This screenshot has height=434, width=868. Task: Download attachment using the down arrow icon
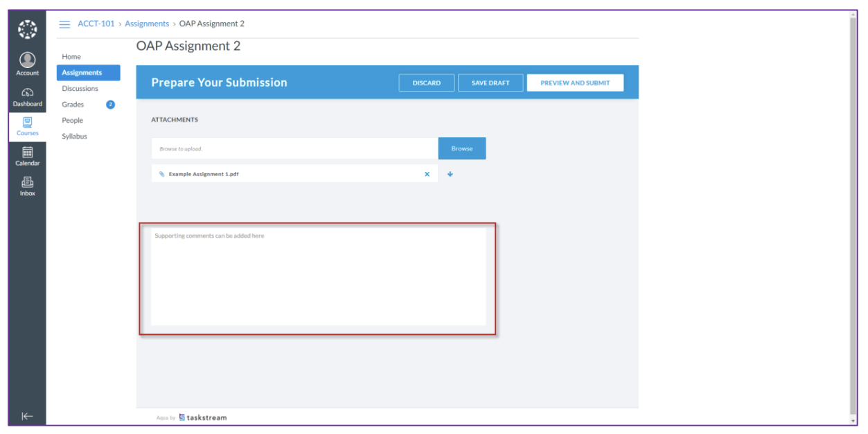pyautogui.click(x=450, y=174)
